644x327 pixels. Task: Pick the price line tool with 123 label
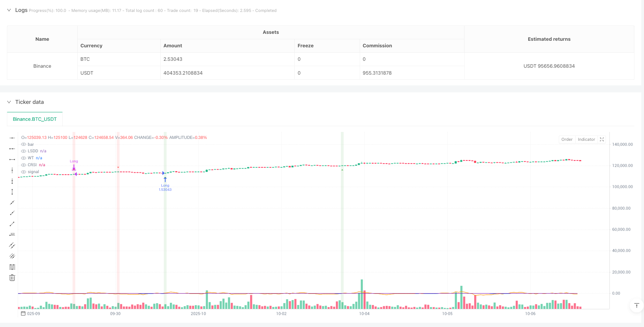(12, 235)
